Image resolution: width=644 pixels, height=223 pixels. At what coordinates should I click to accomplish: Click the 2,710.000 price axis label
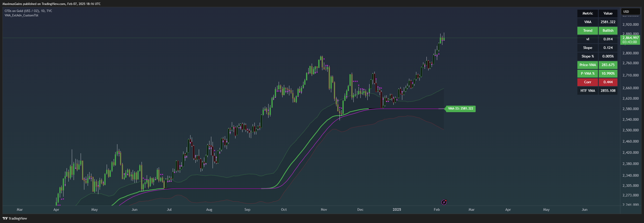[x=630, y=75]
